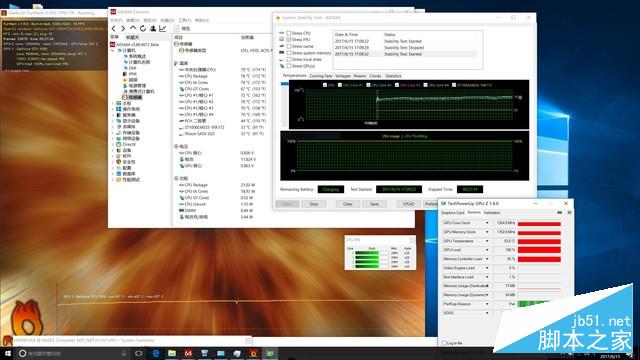This screenshot has width=640, height=360.
Task: Select 超频 overclock item in tree
Action: coord(130,80)
